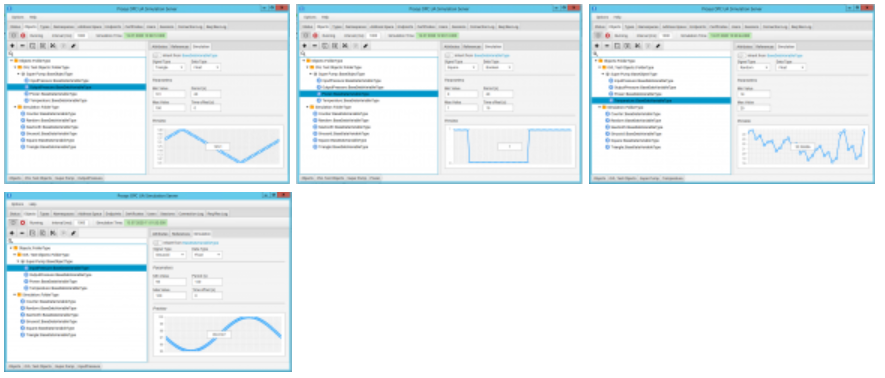Click the cut icon in Triangle-signal window
This screenshot has width=885, height=378.
[53, 45]
